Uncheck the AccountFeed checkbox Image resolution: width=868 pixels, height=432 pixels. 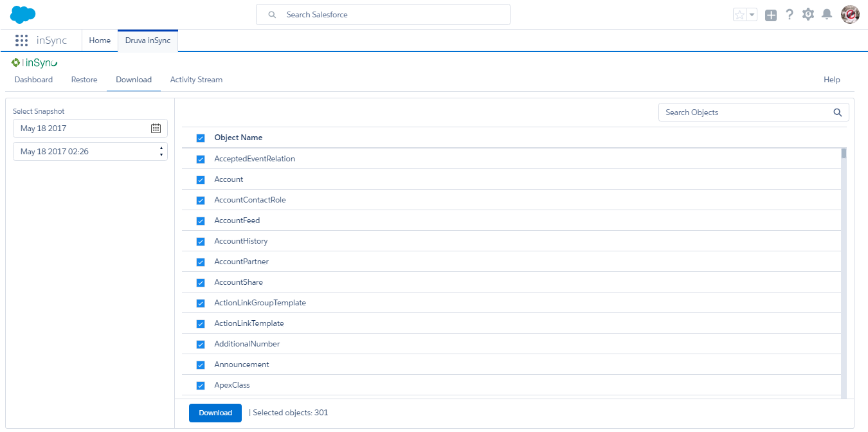pyautogui.click(x=201, y=221)
